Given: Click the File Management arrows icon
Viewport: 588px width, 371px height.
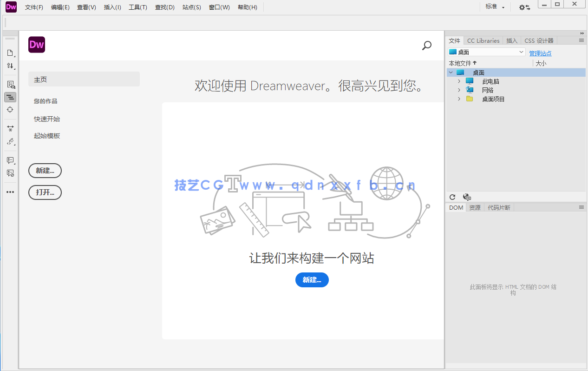Looking at the screenshot, I should tap(10, 66).
